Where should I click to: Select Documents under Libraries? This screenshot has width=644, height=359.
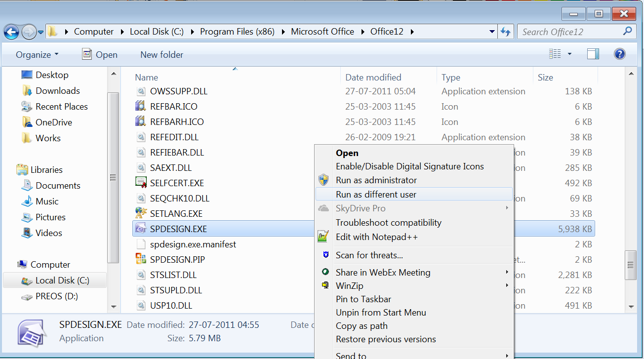pos(58,186)
